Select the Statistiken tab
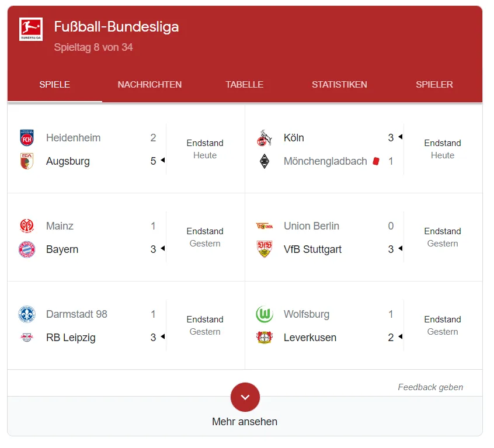This screenshot has width=494, height=448. [339, 85]
